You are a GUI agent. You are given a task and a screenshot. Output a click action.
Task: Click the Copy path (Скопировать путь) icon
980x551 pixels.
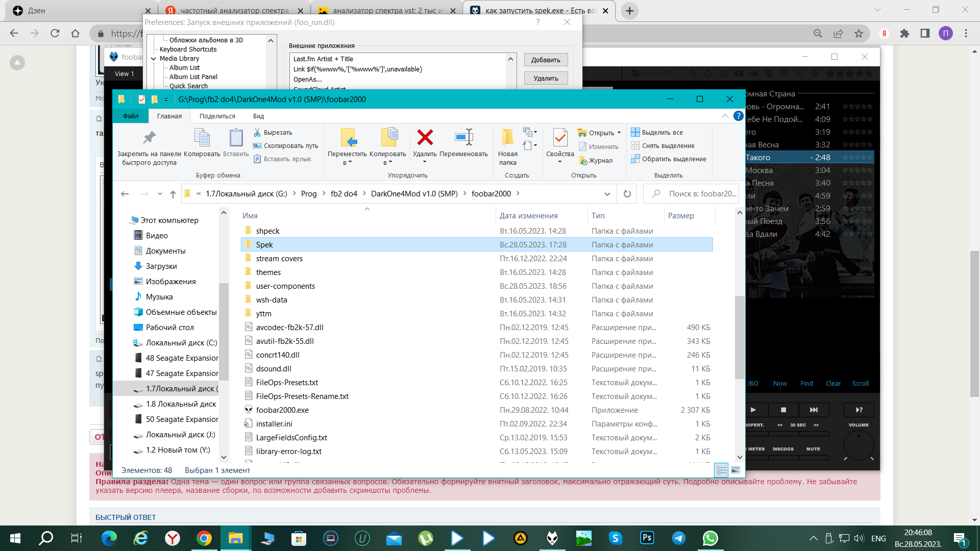click(258, 146)
